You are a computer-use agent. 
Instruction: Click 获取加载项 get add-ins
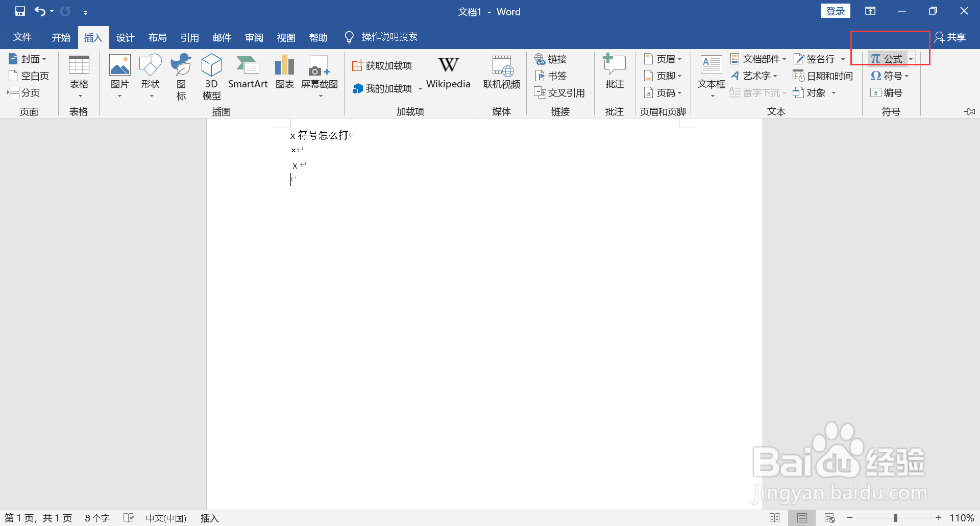pos(382,66)
